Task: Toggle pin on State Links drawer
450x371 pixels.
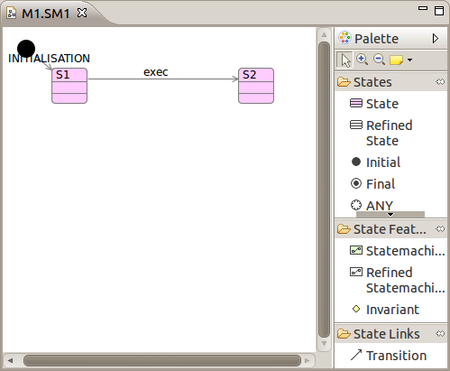Action: (440, 333)
